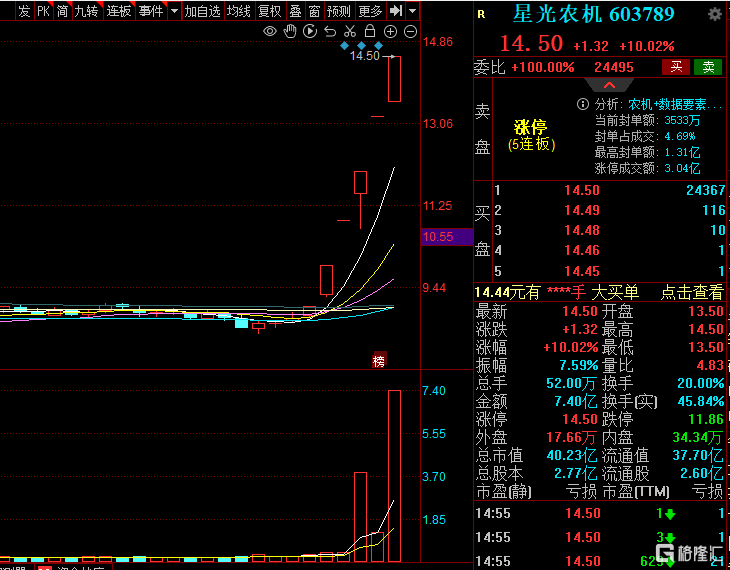
Task: Open the dropdown arrow after 事件
Action: [174, 11]
